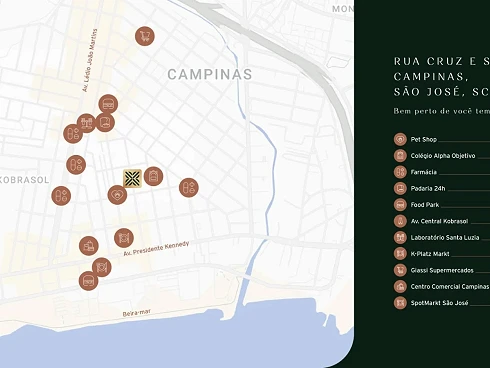This screenshot has height=368, width=490.
Task: Click the Giassi Supermercados legend icon
Action: (x=400, y=270)
